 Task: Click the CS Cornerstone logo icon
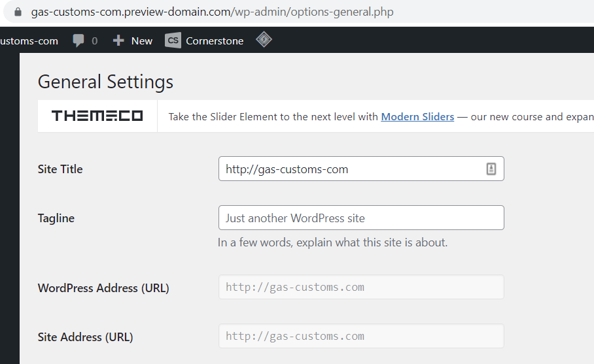tap(173, 41)
